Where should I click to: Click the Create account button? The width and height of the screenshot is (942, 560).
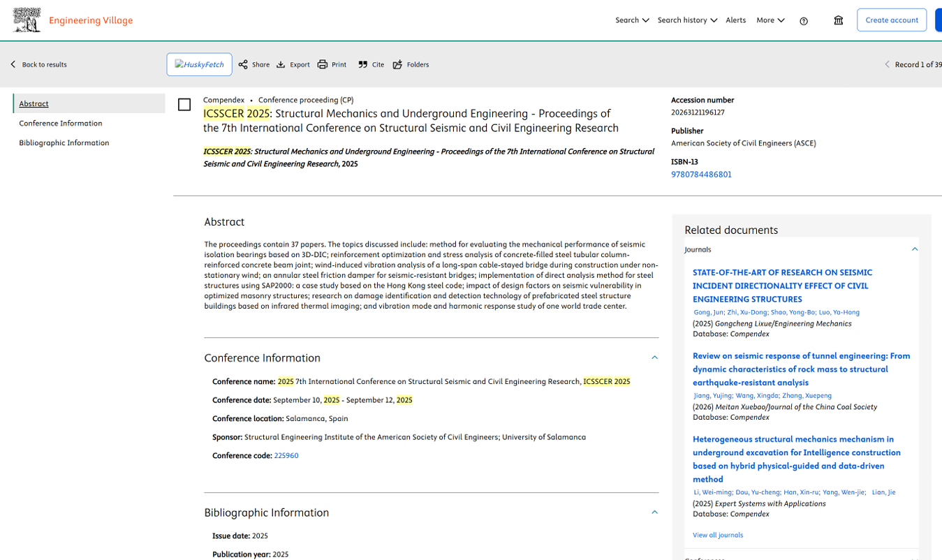[x=892, y=20]
